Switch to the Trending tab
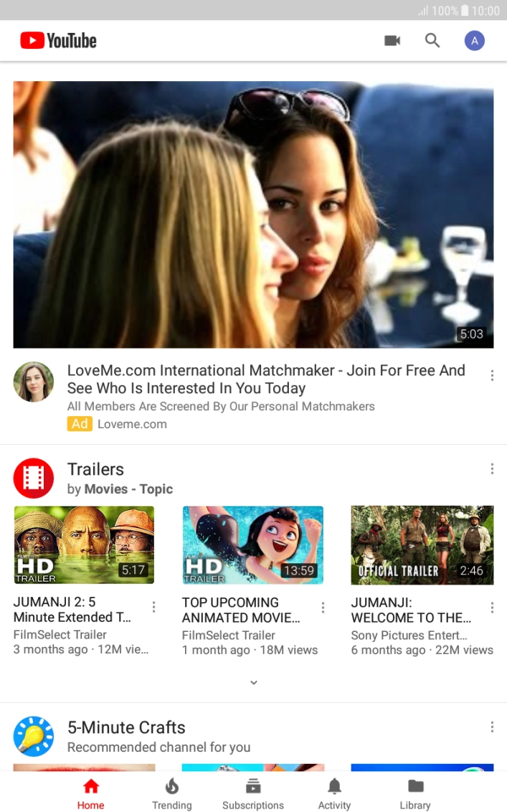Image resolution: width=507 pixels, height=812 pixels. pos(172,793)
